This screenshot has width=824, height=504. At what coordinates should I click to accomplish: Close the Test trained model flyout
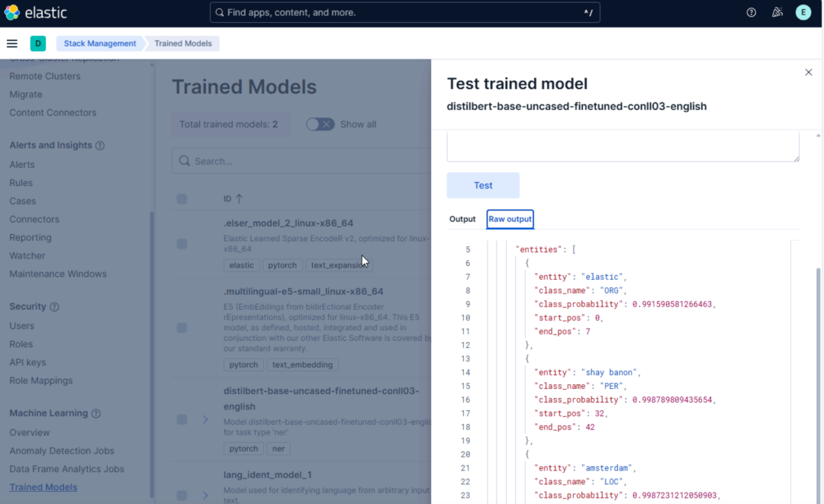(x=808, y=72)
